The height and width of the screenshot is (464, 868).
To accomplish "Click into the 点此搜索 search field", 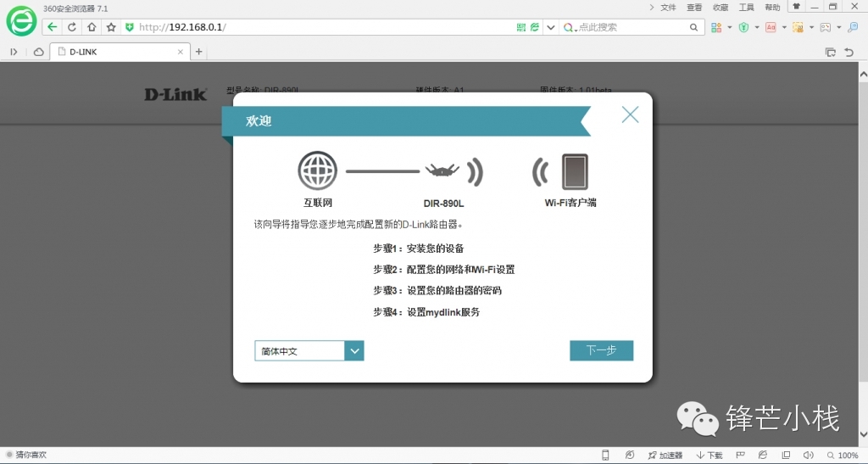I will pos(632,27).
